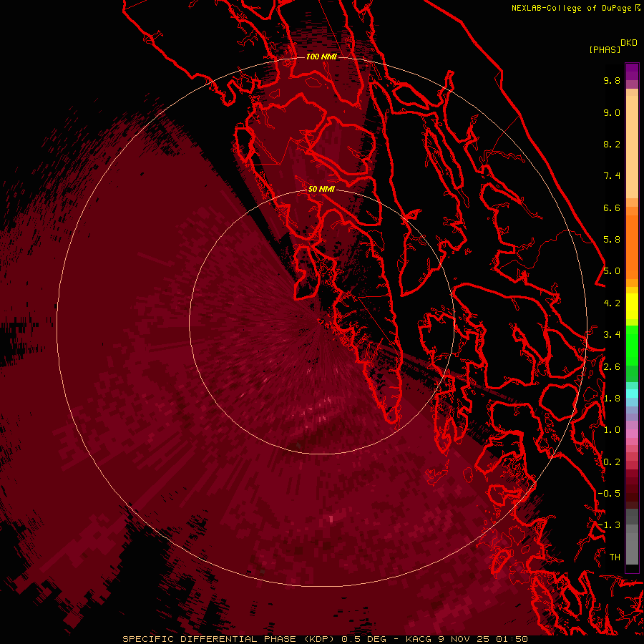Pick the purple segment atop the color bar
This screenshot has width=644, height=644.
[x=632, y=72]
